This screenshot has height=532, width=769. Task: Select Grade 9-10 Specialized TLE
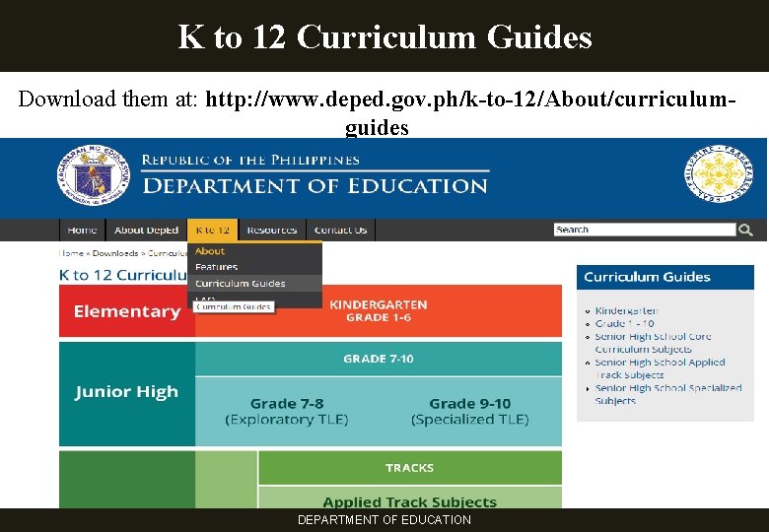[470, 412]
